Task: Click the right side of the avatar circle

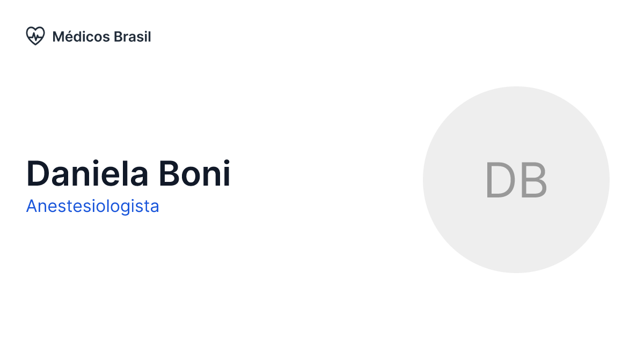Action: (x=597, y=180)
